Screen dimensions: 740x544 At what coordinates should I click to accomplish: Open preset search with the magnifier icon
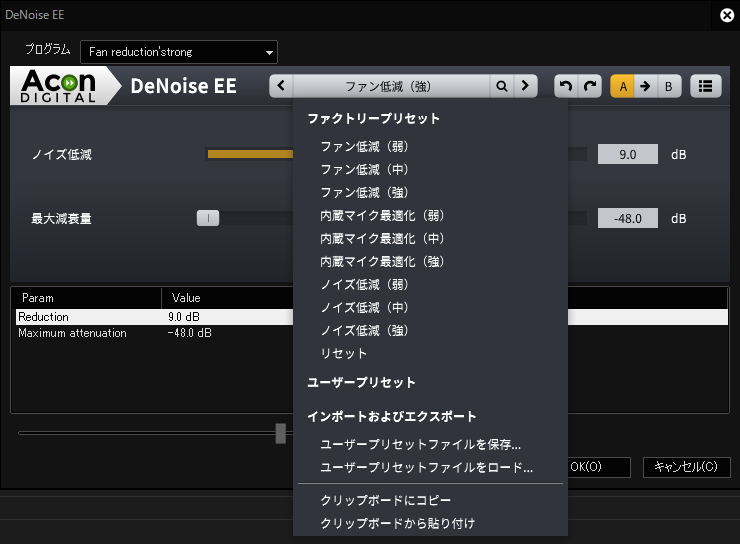(502, 86)
